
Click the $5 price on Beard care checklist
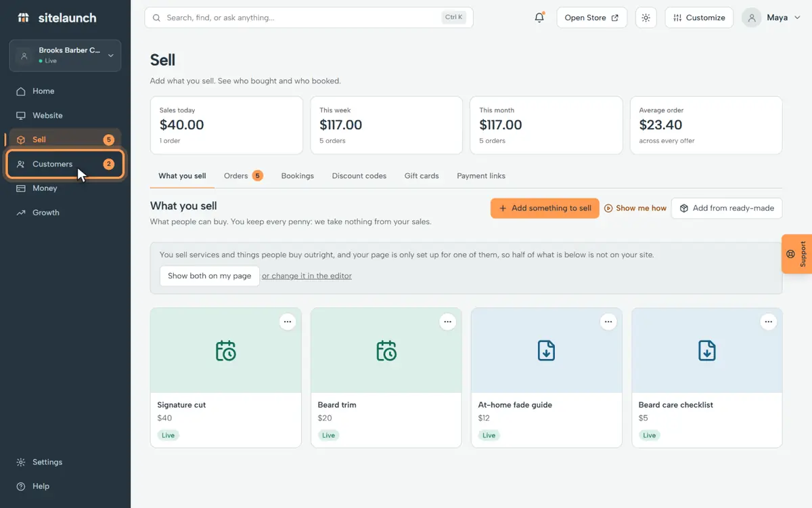pyautogui.click(x=643, y=418)
